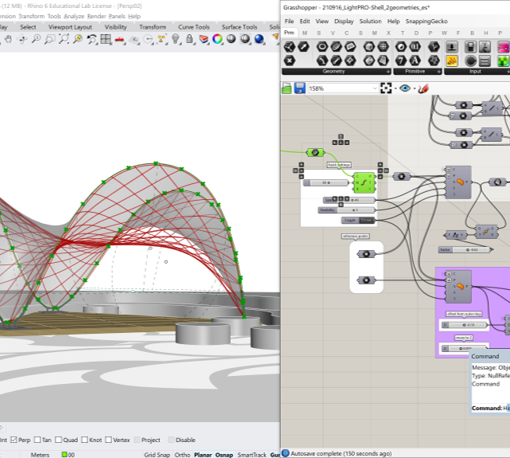Open the Layers panel stack icon
Screen dimensions: 510x458
(x=204, y=39)
